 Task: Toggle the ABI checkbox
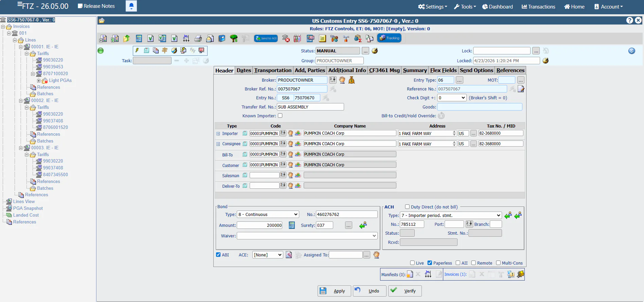point(218,255)
